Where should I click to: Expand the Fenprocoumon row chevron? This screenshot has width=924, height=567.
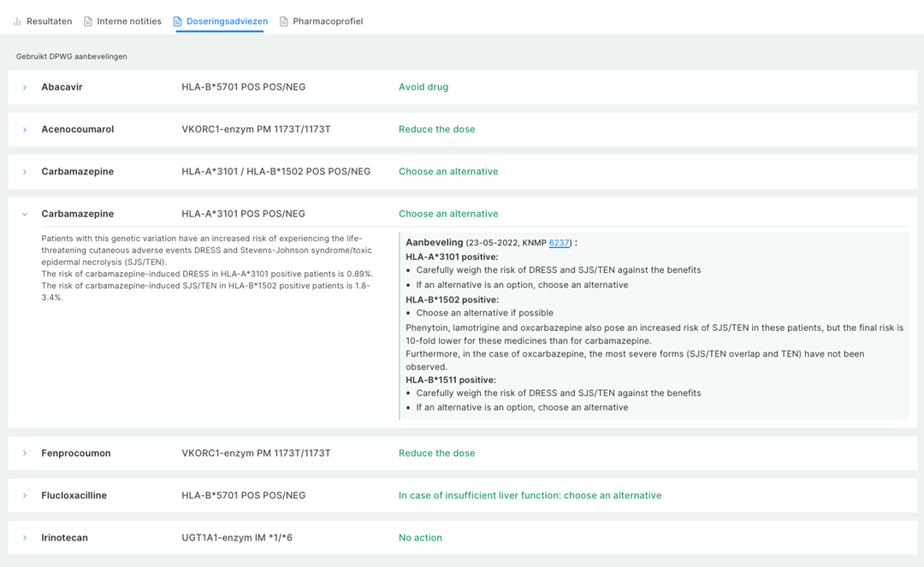(25, 453)
